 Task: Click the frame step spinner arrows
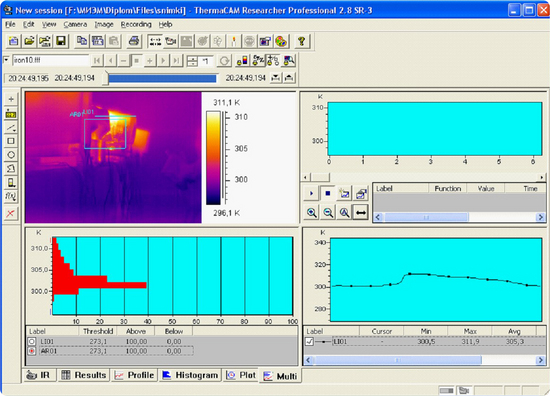192,61
